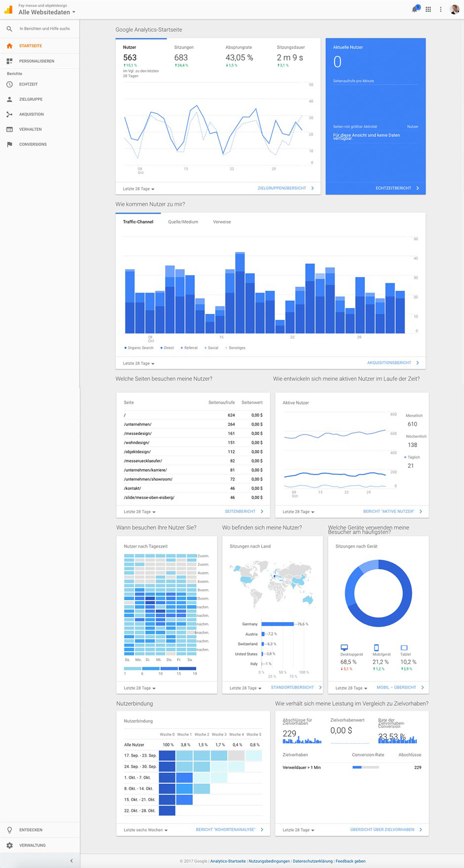Viewport: 464px width, 868px height.
Task: Open the Akquisitionsbericht link
Action: [x=393, y=363]
